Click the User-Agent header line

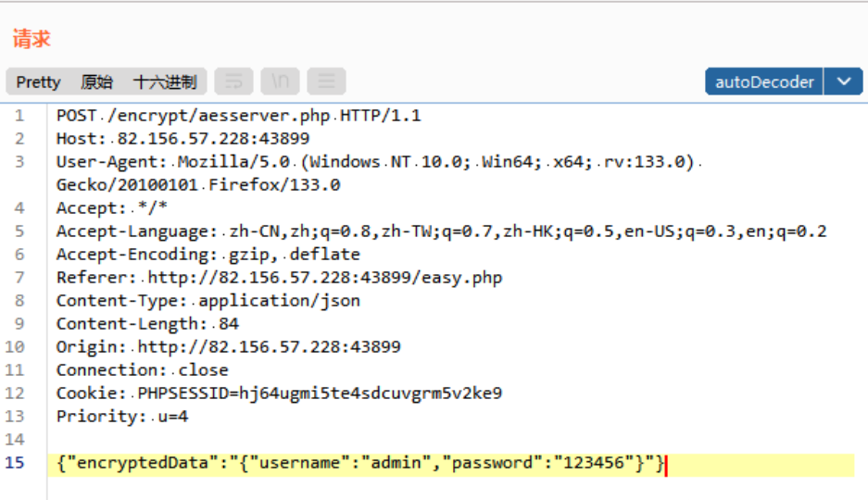click(x=379, y=173)
